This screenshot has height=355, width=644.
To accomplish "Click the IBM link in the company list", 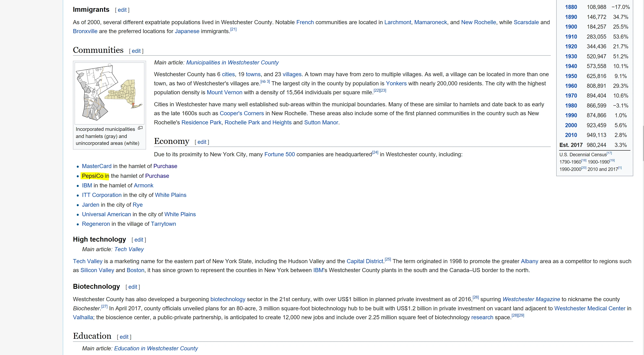I will tap(87, 186).
